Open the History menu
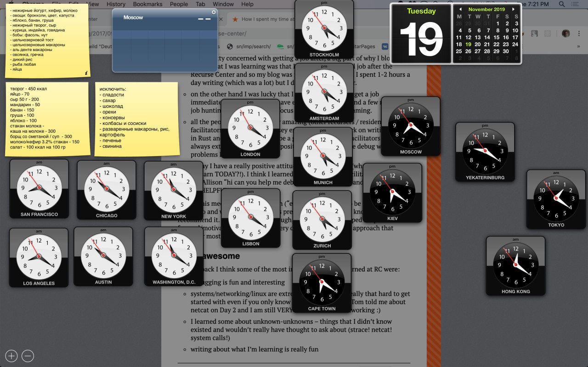Viewport: 588px width, 367px height. coord(116,4)
